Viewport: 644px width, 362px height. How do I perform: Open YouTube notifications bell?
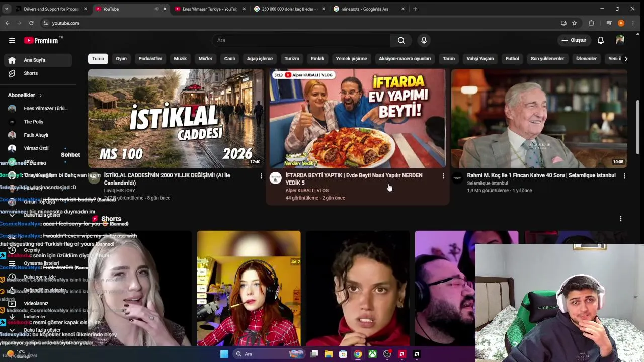pyautogui.click(x=601, y=40)
